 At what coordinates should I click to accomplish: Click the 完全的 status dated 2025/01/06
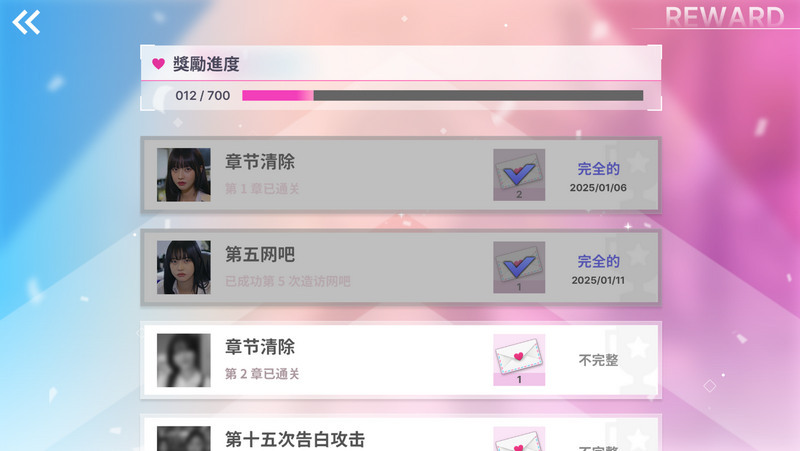coord(598,169)
